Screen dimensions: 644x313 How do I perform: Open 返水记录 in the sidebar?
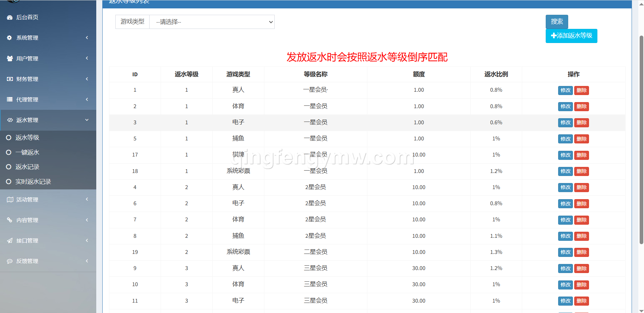click(x=27, y=167)
